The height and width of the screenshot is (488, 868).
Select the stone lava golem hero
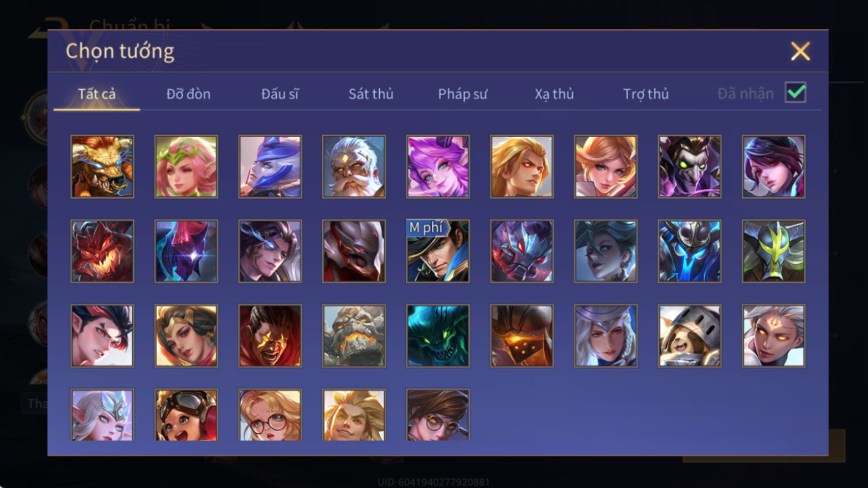click(354, 336)
